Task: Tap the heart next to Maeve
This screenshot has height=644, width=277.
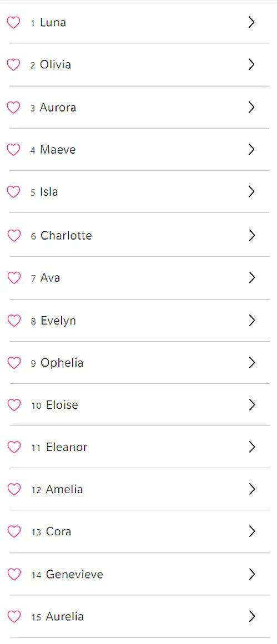Action: tap(13, 150)
